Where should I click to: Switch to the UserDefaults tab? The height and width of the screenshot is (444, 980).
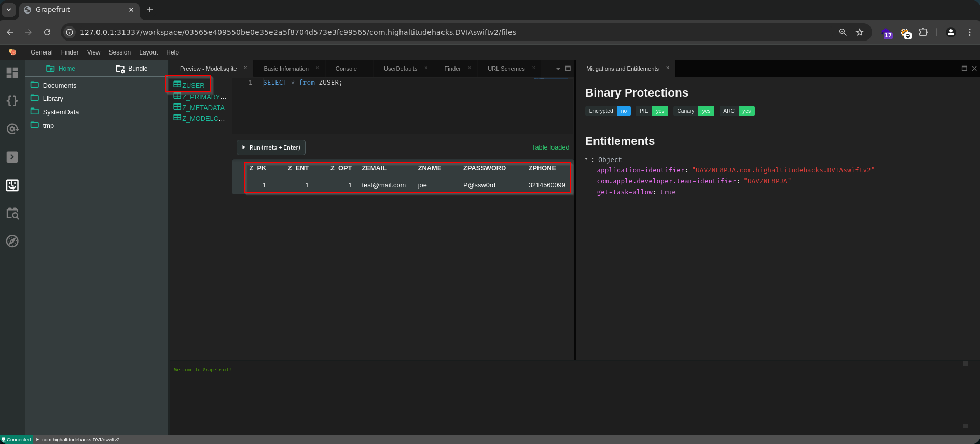point(401,69)
